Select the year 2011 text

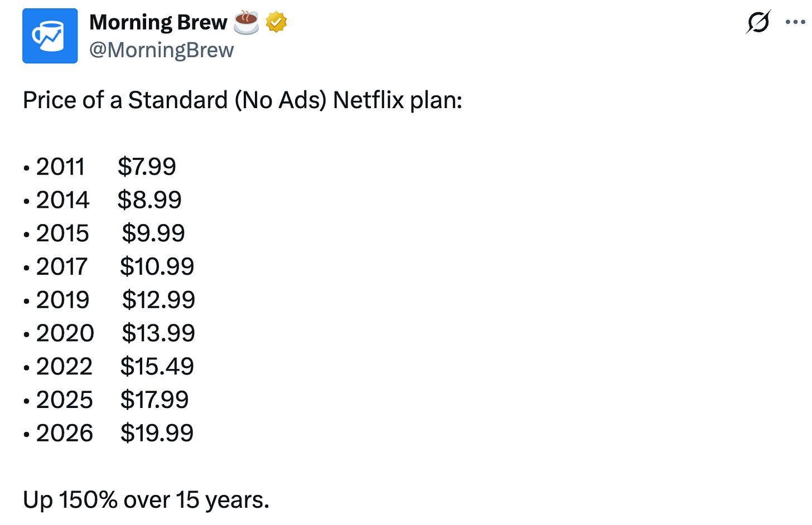point(60,167)
